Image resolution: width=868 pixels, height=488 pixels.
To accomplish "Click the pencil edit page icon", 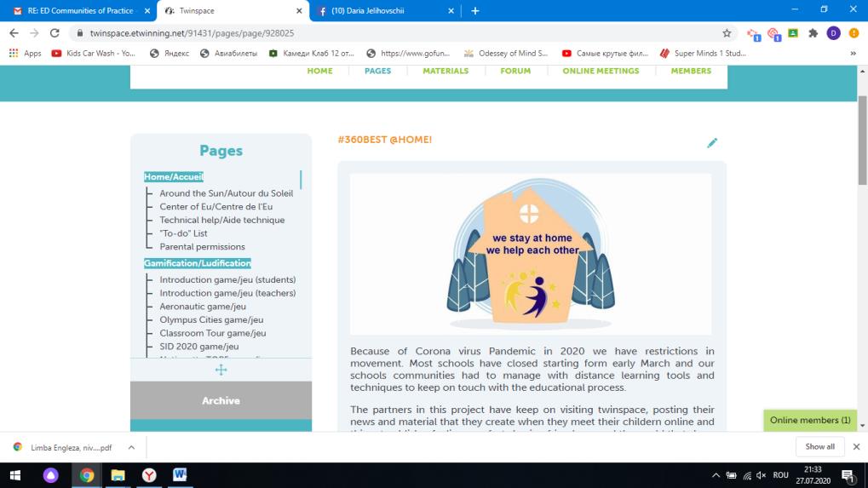I will pos(712,143).
